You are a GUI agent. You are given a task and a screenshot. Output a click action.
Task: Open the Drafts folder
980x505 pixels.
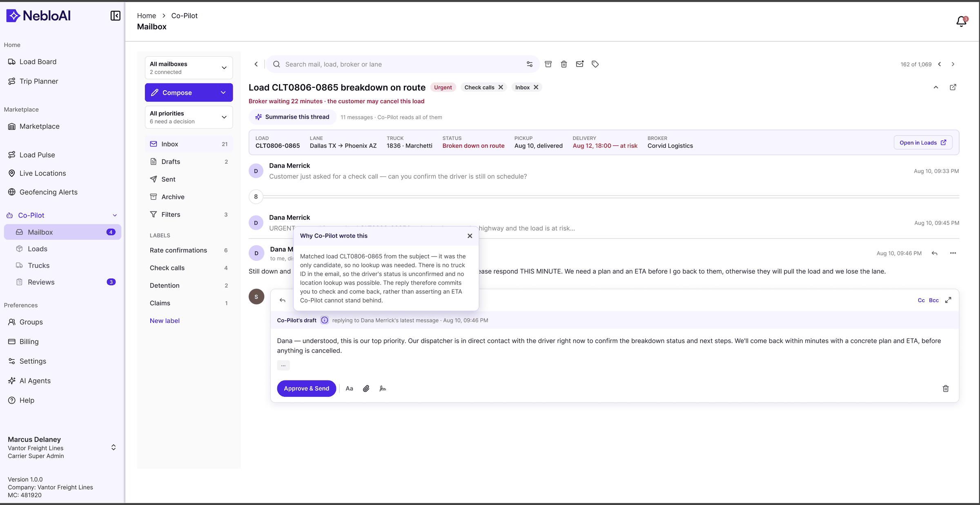(189, 162)
